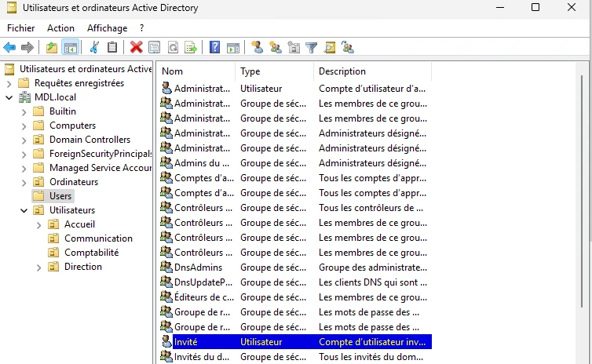Image resolution: width=592 pixels, height=364 pixels.
Task: Click description 'Tous les contrôleurs de ...'
Action: point(371,208)
